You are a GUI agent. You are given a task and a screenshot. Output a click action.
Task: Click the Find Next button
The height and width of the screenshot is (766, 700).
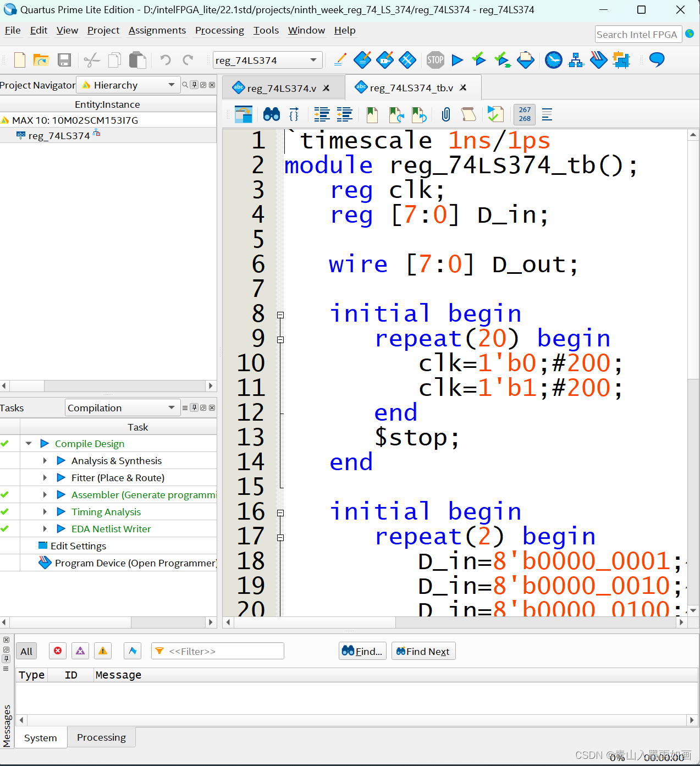point(423,651)
